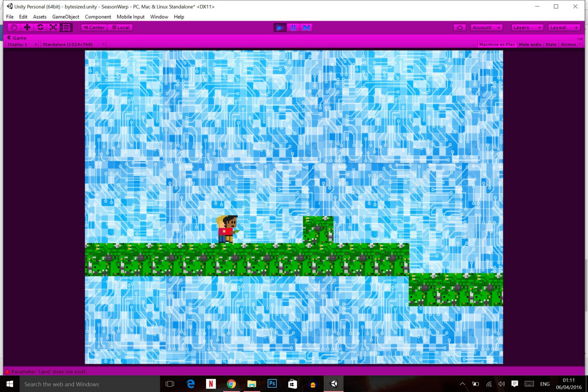Click the Step frame button
This screenshot has width=588, height=392.
[306, 28]
